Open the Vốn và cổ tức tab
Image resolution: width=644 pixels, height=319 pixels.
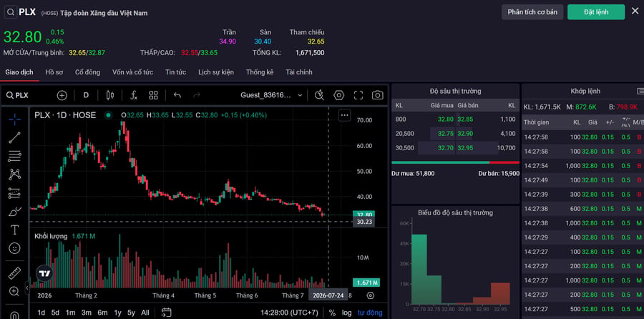132,72
